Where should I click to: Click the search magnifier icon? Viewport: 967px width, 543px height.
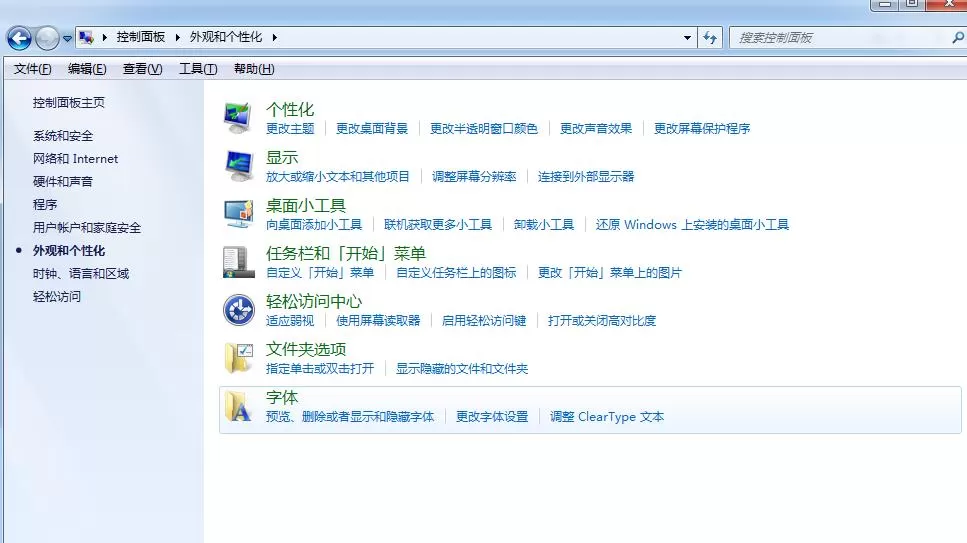[958, 38]
